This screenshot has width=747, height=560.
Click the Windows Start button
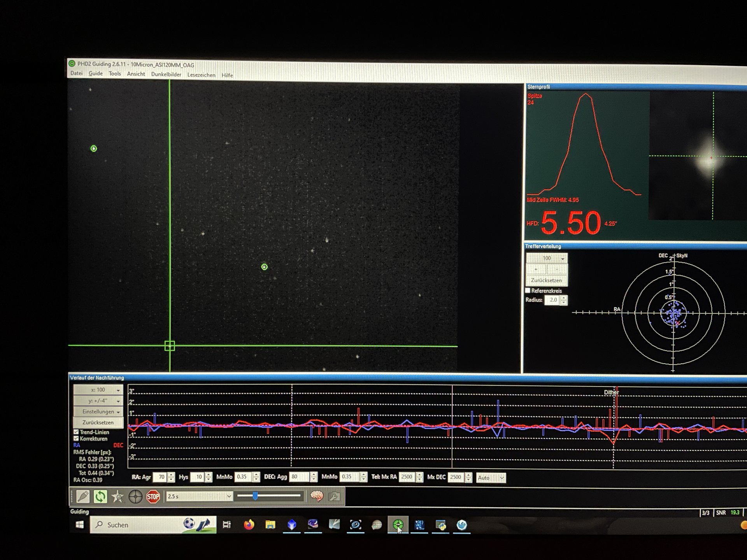(80, 525)
